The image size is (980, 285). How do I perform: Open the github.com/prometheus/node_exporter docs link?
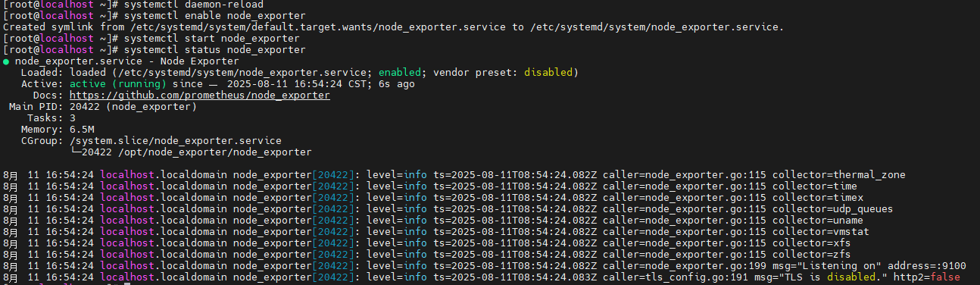(200, 96)
